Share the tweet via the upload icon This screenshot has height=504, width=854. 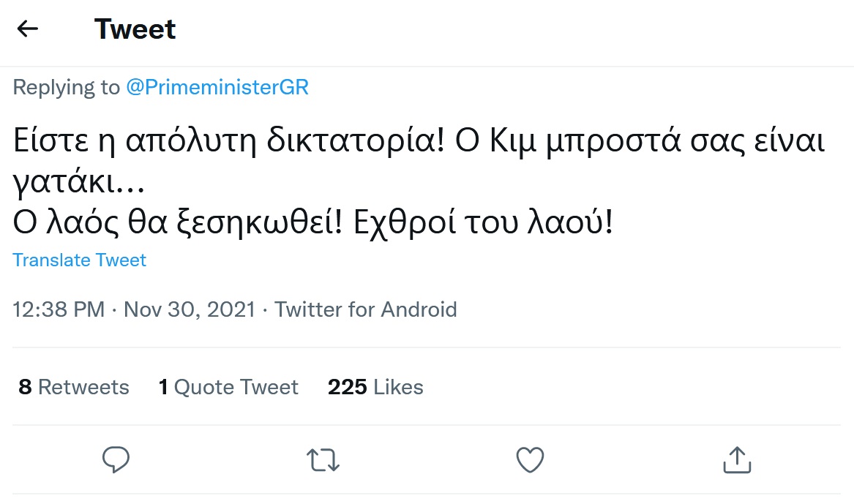point(737,460)
